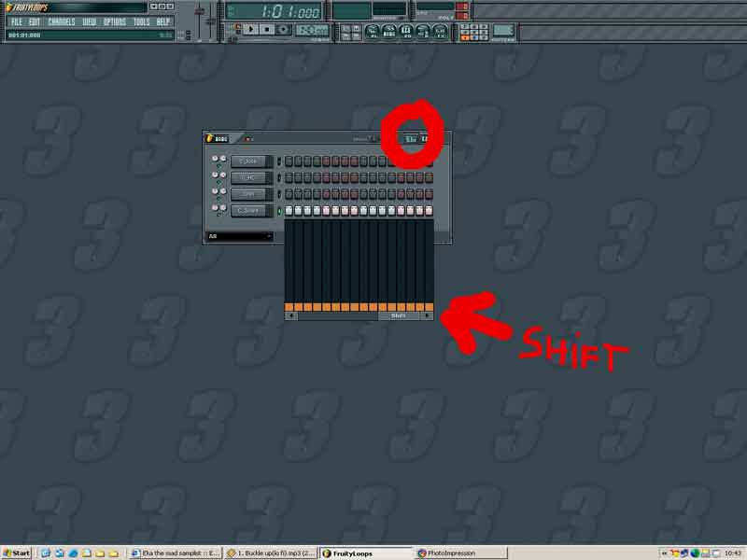
Task: Start playback with the Play button
Action: [x=250, y=30]
